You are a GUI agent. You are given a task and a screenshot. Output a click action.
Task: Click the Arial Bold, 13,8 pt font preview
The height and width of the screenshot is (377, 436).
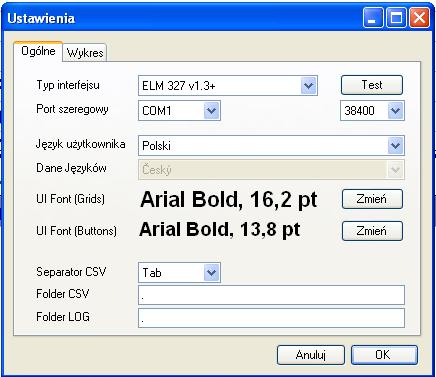pyautogui.click(x=220, y=230)
